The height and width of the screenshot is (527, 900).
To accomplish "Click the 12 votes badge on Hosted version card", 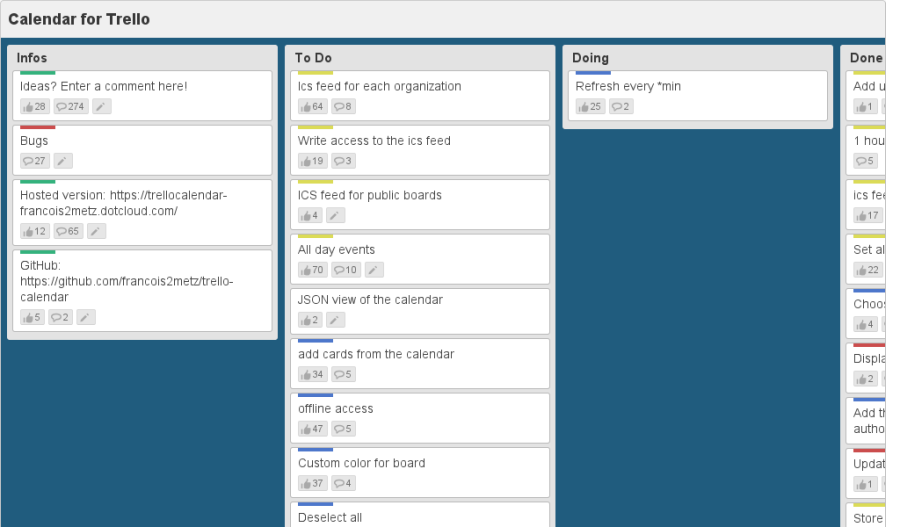I will (34, 231).
